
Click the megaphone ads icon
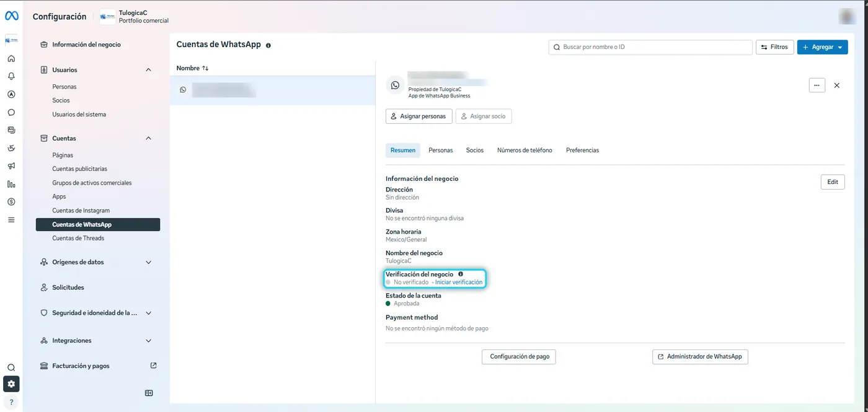[x=11, y=166]
